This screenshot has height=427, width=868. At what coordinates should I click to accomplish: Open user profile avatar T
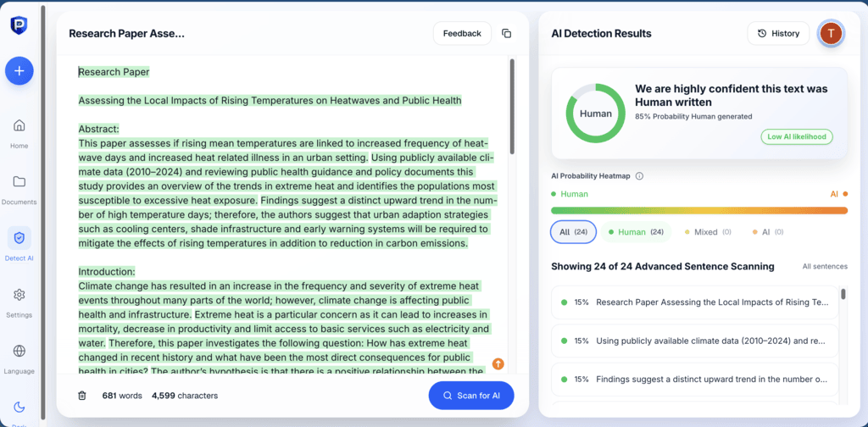pyautogui.click(x=831, y=33)
